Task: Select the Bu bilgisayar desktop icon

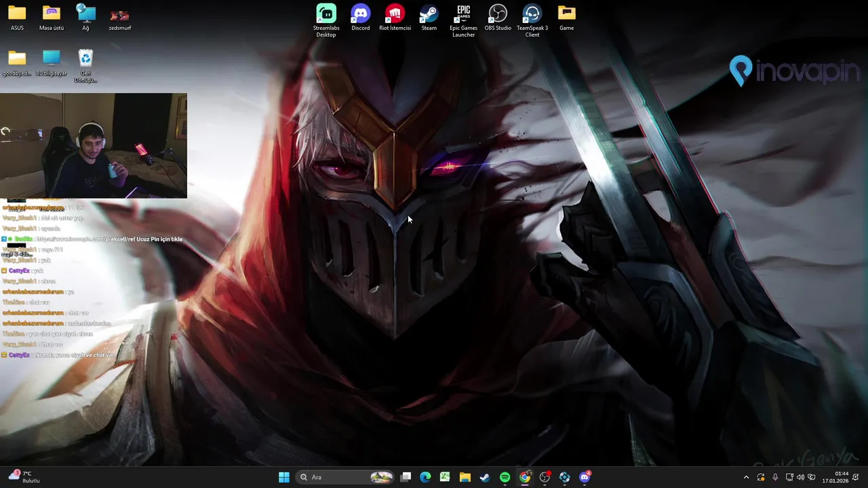Action: click(52, 63)
